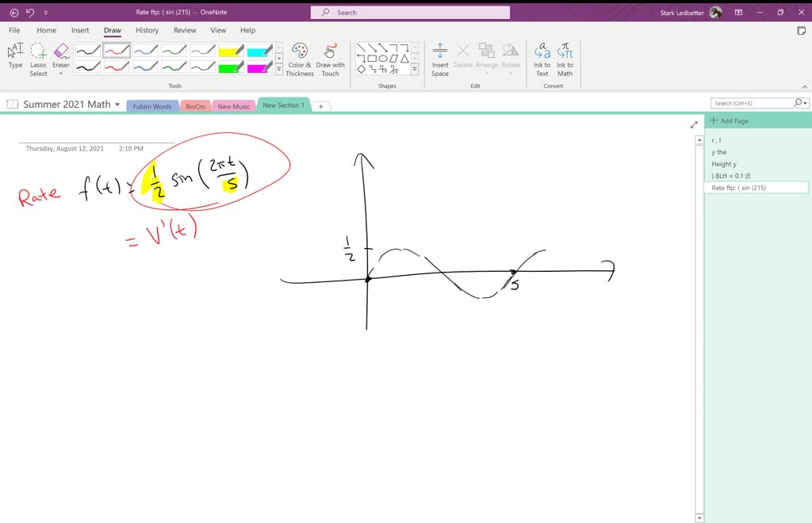
Task: Select the Type tool
Action: pyautogui.click(x=15, y=57)
